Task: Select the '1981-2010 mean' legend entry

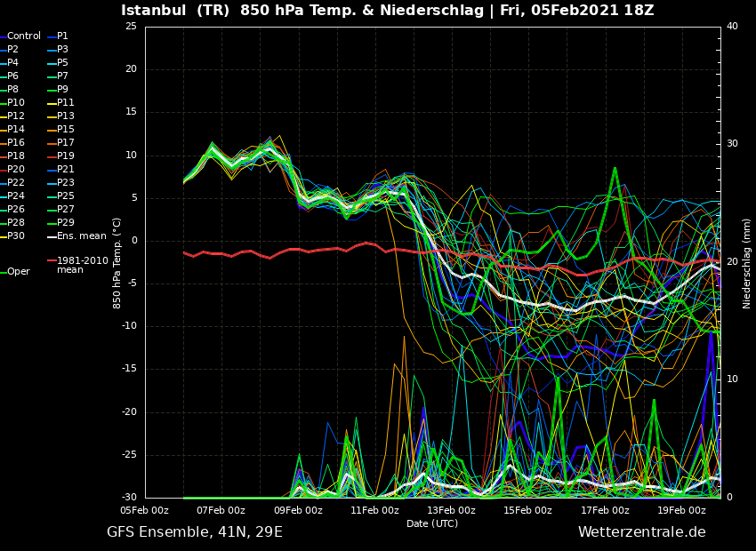Action: tap(77, 265)
